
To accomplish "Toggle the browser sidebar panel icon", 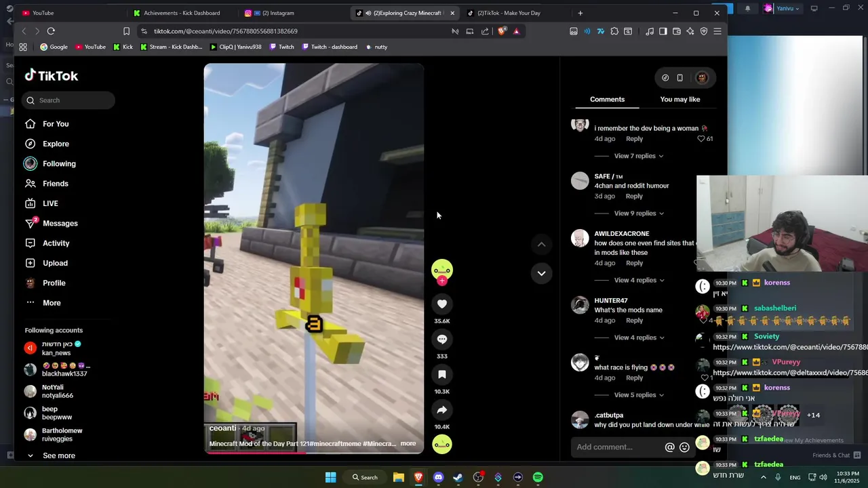I will 663,31.
